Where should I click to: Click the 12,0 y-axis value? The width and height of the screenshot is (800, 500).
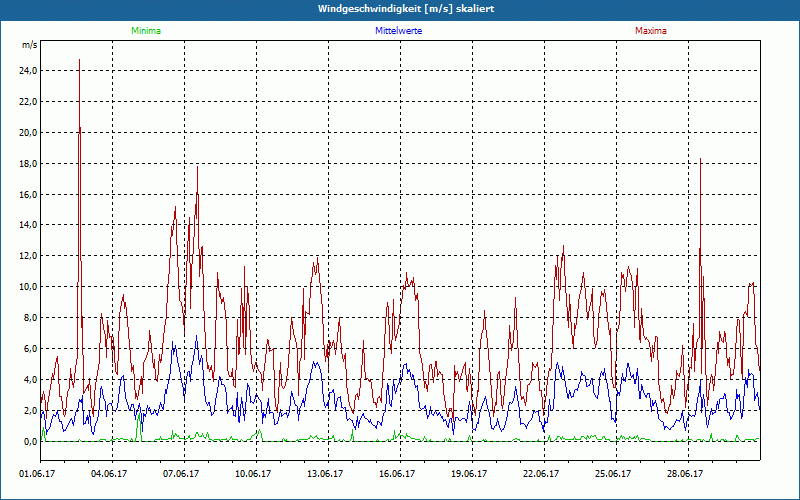point(29,256)
